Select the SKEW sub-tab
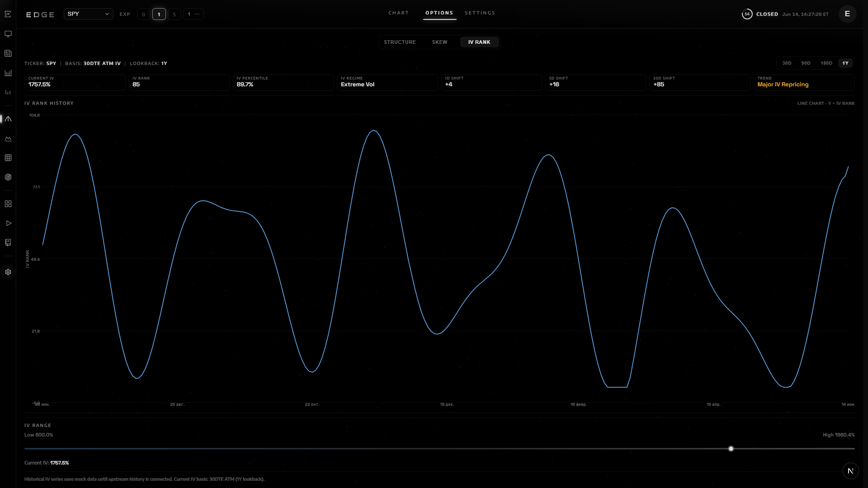The height and width of the screenshot is (488, 868). 440,42
